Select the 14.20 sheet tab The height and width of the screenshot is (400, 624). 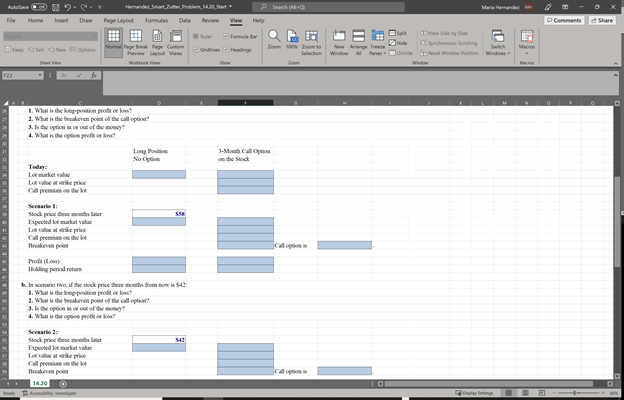pos(40,384)
